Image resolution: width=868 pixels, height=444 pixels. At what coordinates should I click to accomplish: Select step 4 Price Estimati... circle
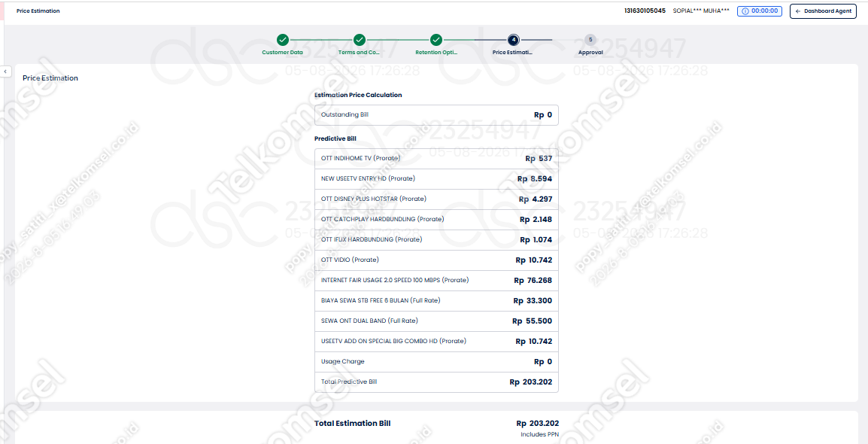tap(513, 40)
